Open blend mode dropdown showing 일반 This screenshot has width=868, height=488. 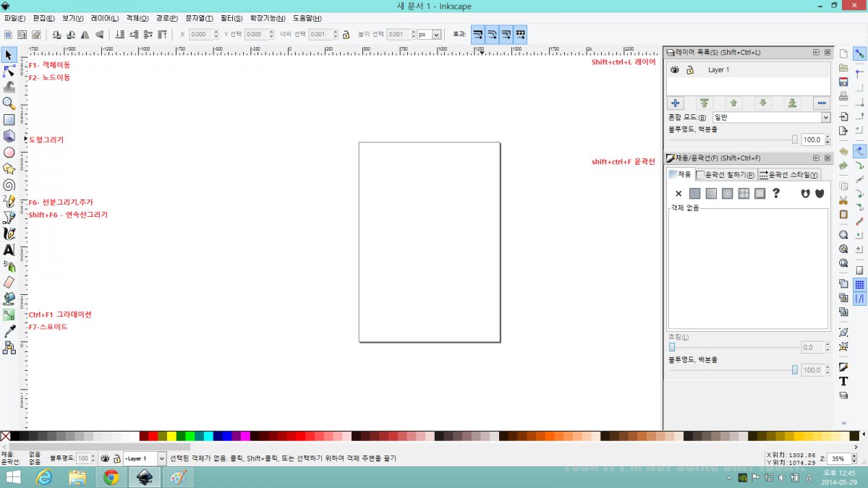[771, 117]
